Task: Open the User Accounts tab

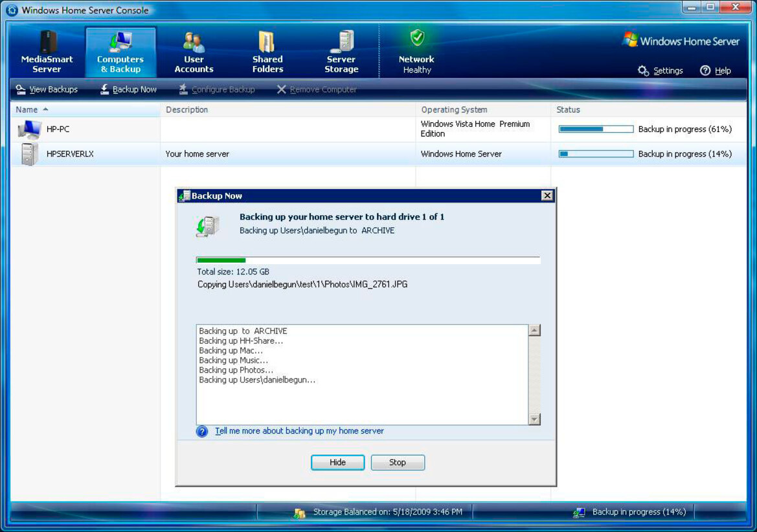Action: pos(194,52)
